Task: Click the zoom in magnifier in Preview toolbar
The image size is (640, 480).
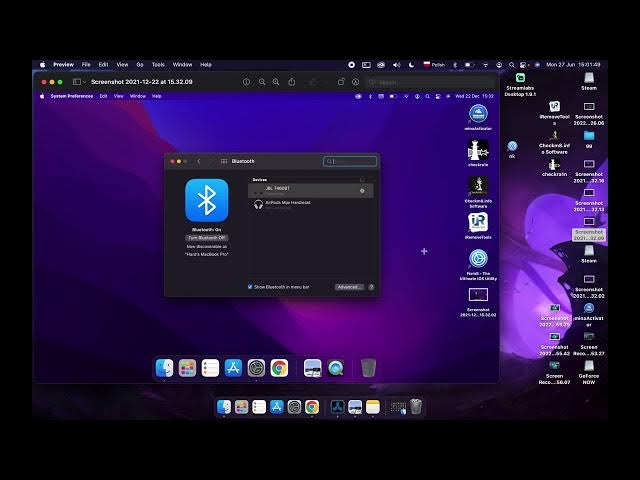Action: [276, 82]
